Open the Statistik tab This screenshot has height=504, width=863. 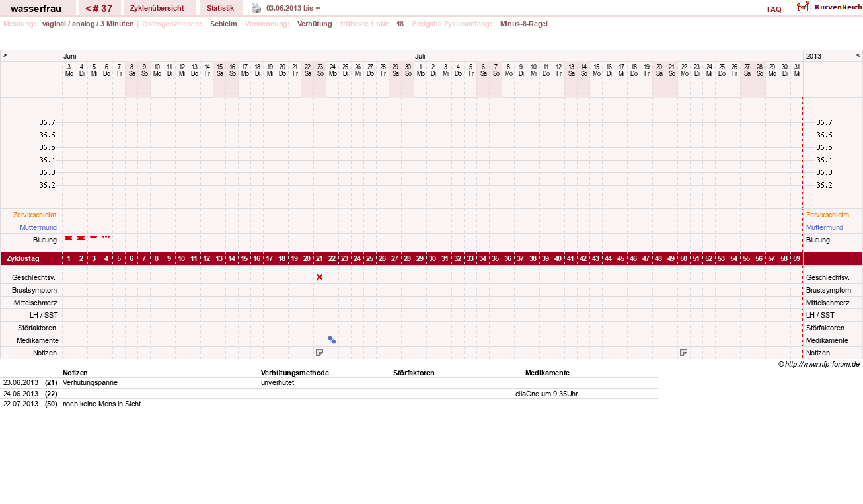click(221, 8)
